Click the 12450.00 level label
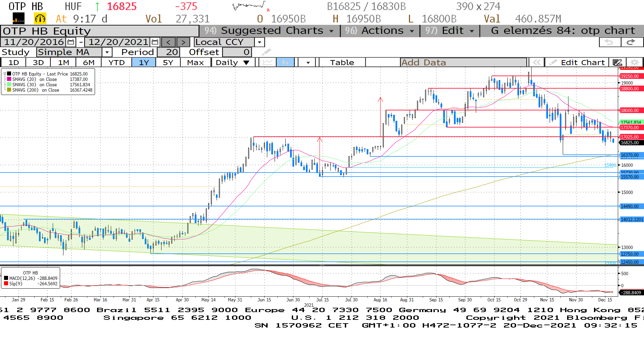The height and width of the screenshot is (344, 644). [631, 262]
